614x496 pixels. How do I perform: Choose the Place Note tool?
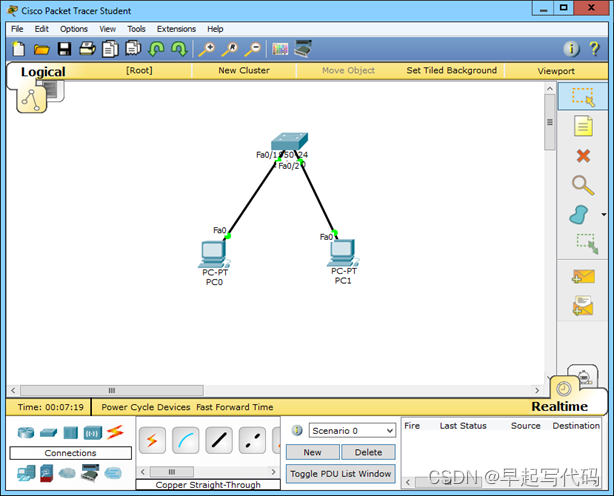[x=583, y=126]
